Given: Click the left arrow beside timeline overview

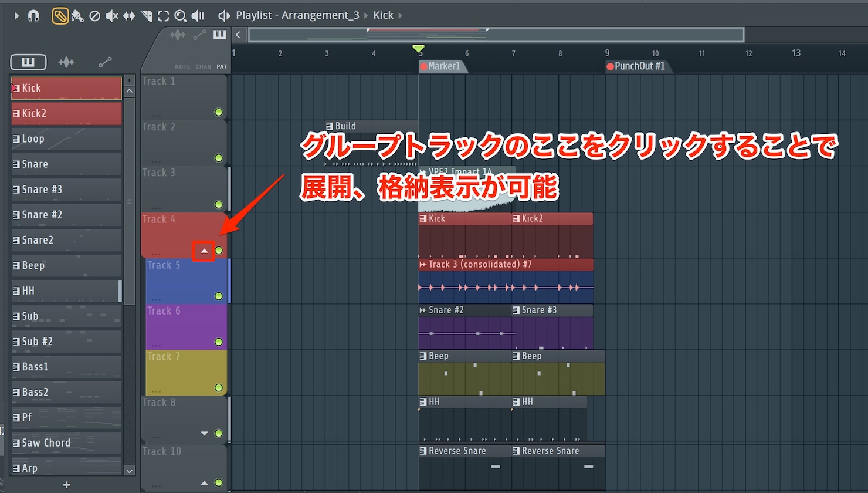Looking at the screenshot, I should click(x=238, y=35).
